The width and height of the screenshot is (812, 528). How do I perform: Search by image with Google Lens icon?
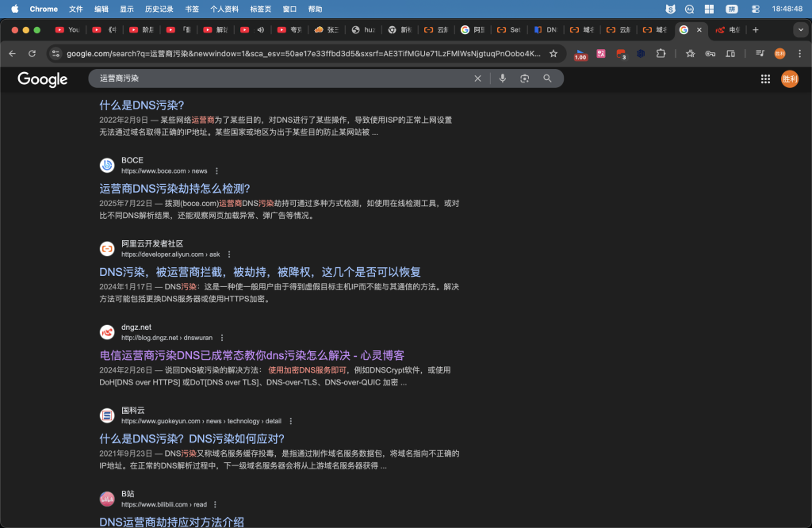tap(524, 78)
